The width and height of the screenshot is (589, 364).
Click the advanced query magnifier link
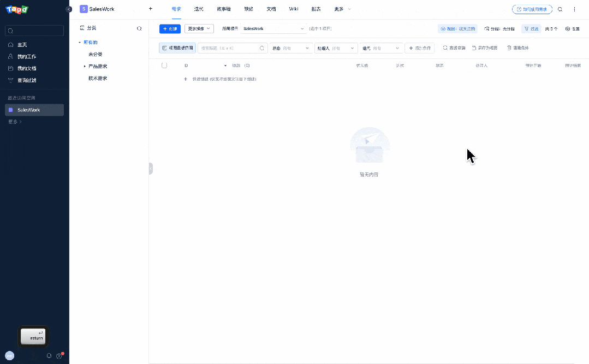pos(454,48)
